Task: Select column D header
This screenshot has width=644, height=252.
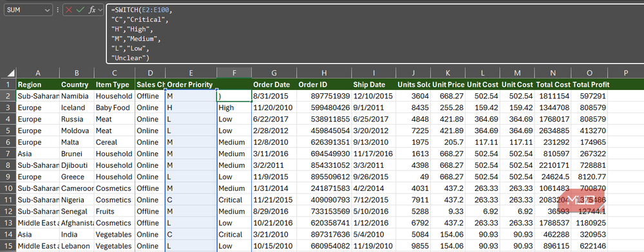Action: click(150, 73)
